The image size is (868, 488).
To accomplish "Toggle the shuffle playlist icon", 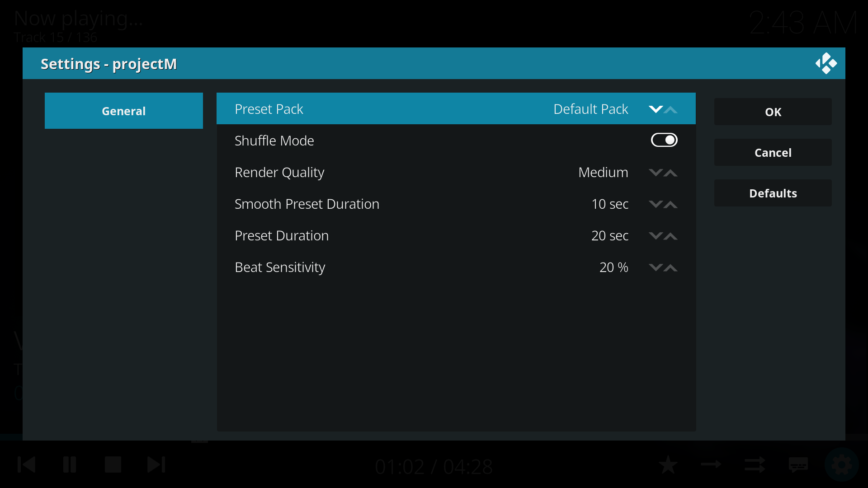I will 755,465.
